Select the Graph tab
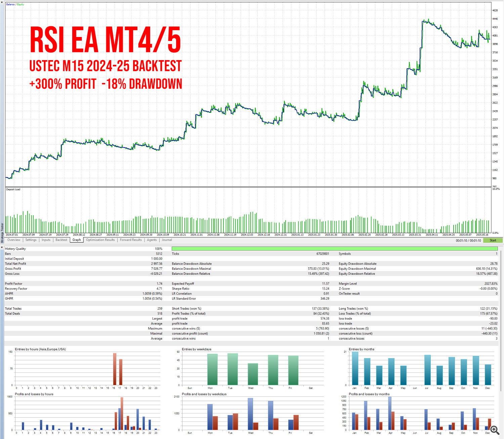The height and width of the screenshot is (439, 504). tap(77, 240)
